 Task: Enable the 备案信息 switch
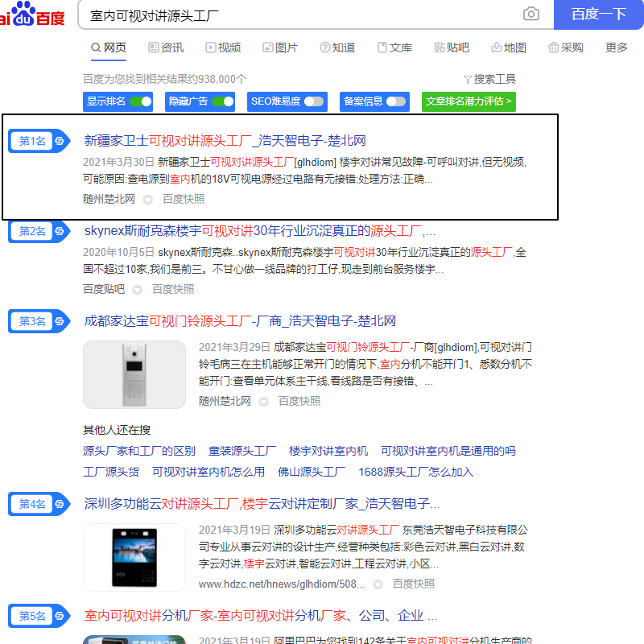(396, 101)
